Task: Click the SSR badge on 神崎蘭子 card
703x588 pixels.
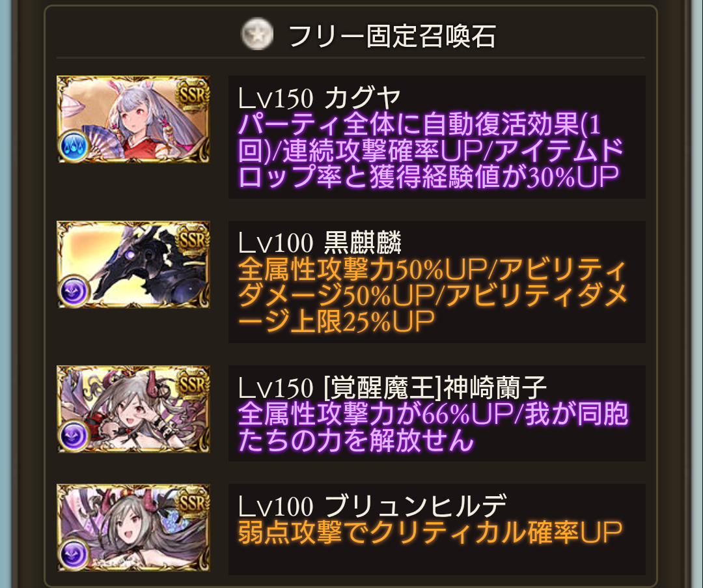Action: coord(193,385)
